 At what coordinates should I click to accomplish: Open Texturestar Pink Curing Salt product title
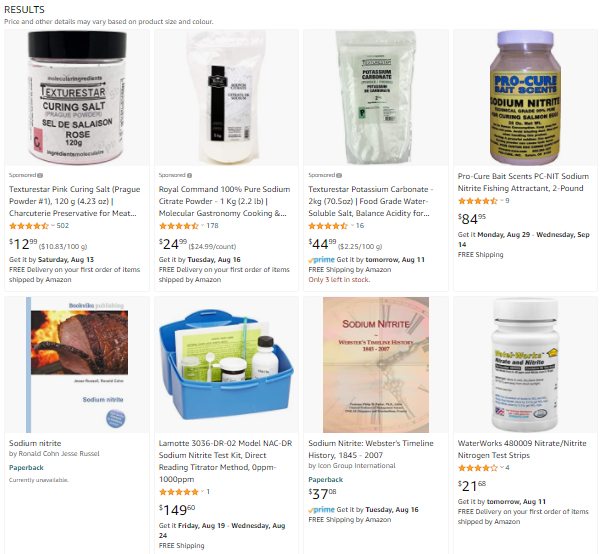74,201
